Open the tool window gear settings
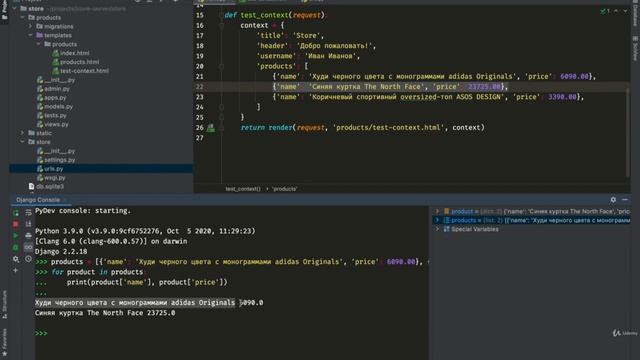The height and width of the screenshot is (360, 640). (613, 200)
